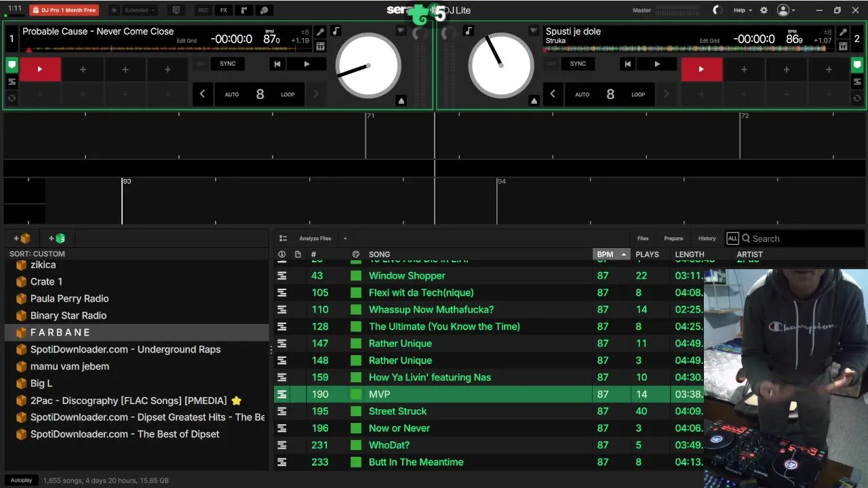Sort library by BPM column
The image size is (868, 488).
pyautogui.click(x=611, y=254)
